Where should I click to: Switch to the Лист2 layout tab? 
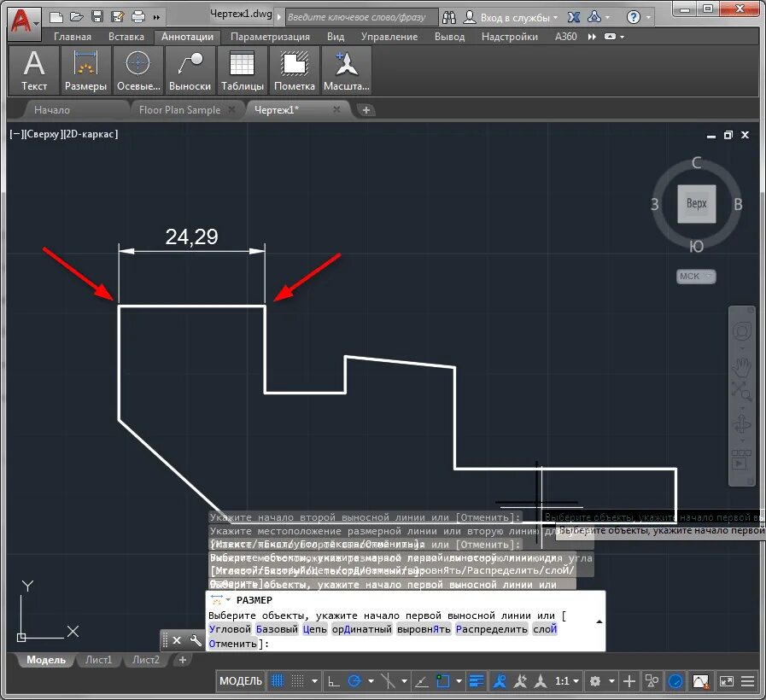145,660
